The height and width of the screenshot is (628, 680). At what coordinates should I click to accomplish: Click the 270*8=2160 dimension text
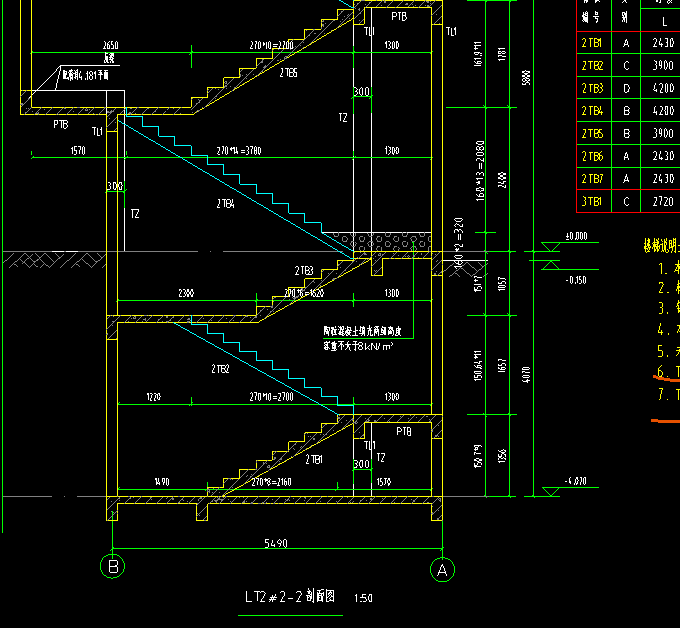pyautogui.click(x=271, y=482)
